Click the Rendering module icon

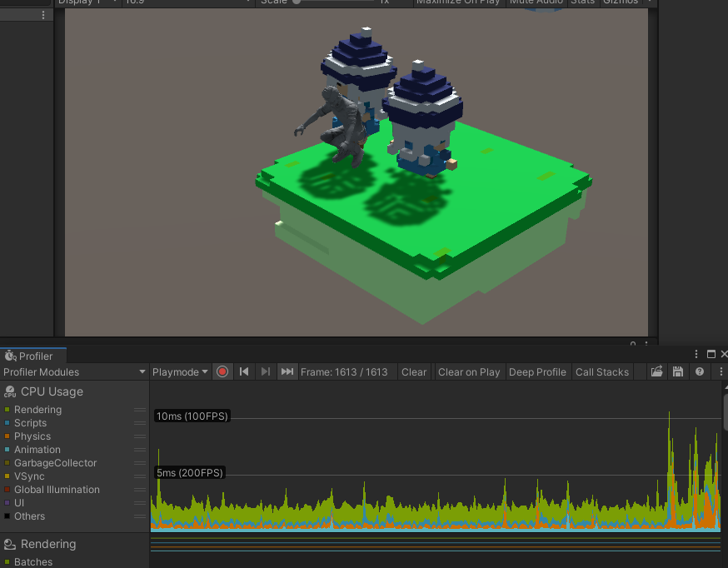tap(10, 544)
